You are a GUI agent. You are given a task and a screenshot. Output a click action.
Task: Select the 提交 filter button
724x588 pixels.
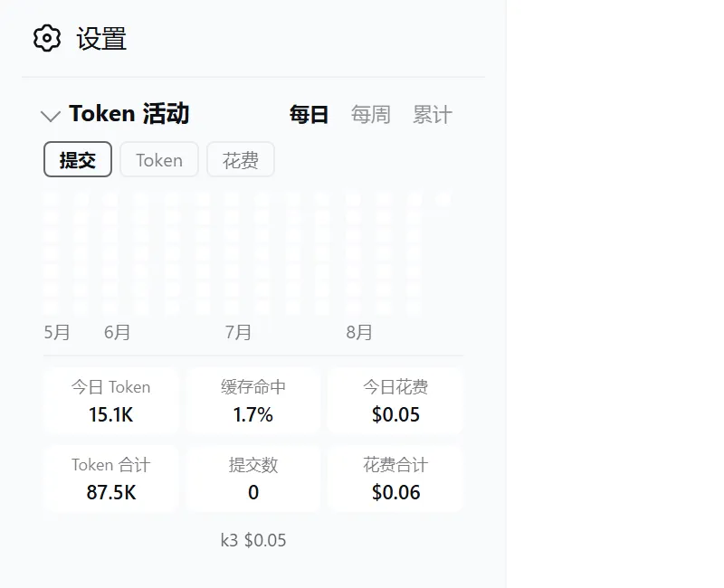point(78,159)
